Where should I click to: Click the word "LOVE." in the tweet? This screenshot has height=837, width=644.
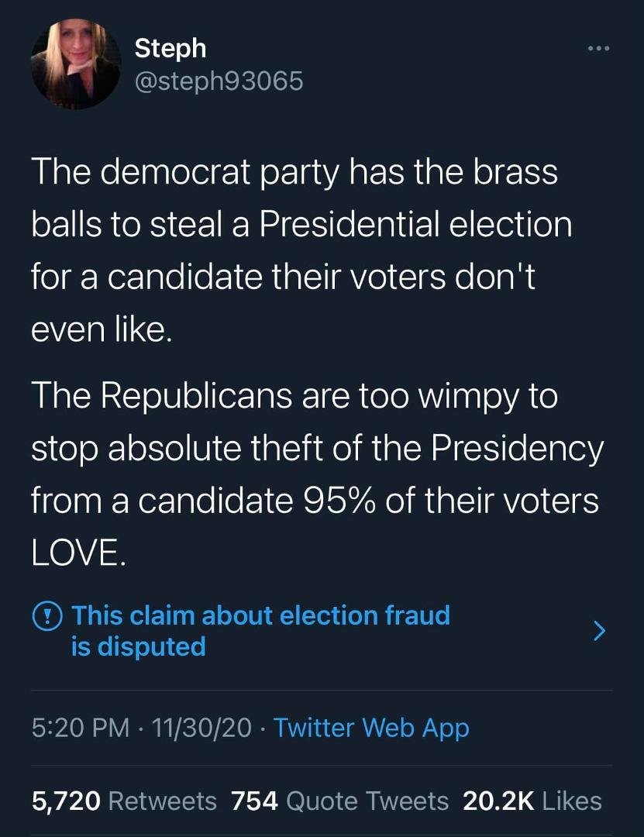(x=79, y=552)
